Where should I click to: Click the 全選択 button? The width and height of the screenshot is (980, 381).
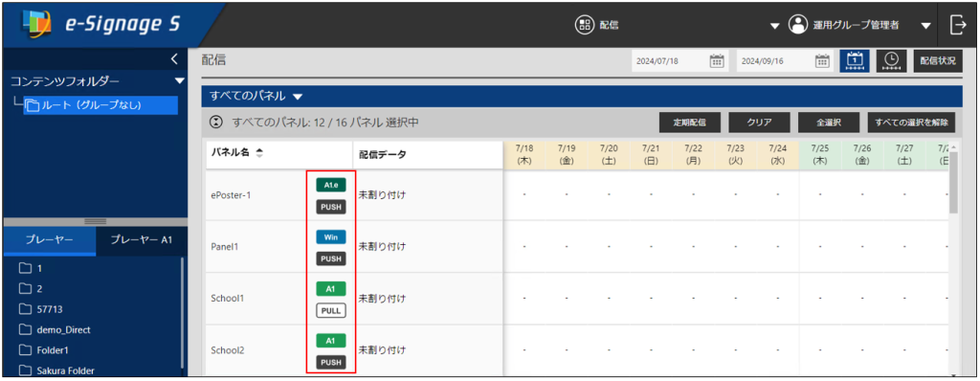pos(828,123)
